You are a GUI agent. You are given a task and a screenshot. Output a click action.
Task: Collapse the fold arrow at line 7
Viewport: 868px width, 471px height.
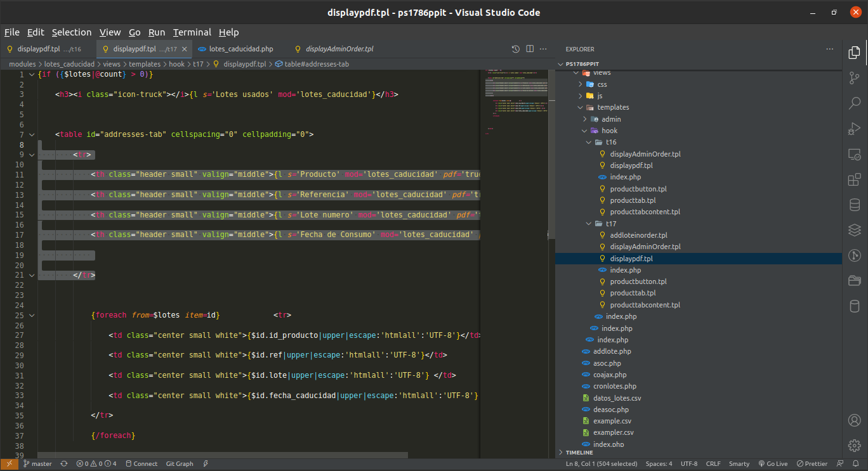coord(32,134)
